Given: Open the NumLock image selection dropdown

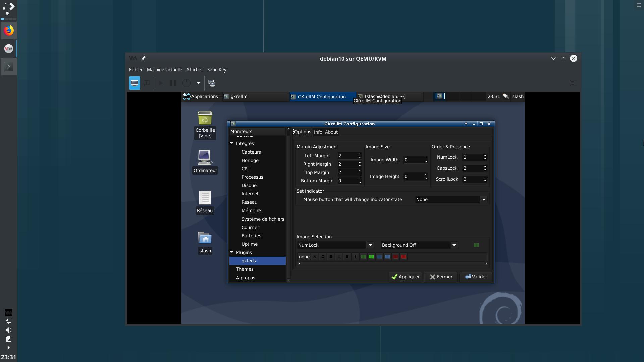Looking at the screenshot, I should [x=335, y=245].
